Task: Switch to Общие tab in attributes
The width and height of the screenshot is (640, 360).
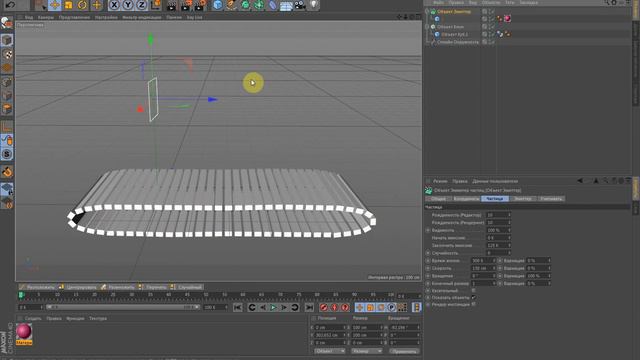Action: click(438, 199)
